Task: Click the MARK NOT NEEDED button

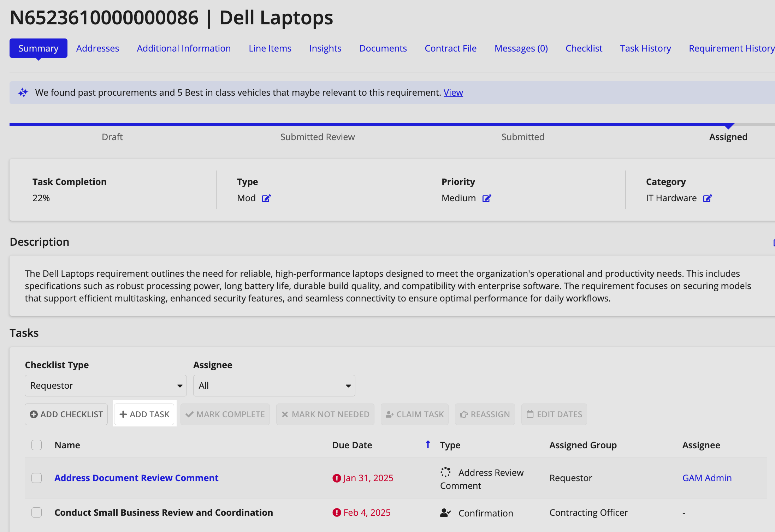Action: click(325, 414)
